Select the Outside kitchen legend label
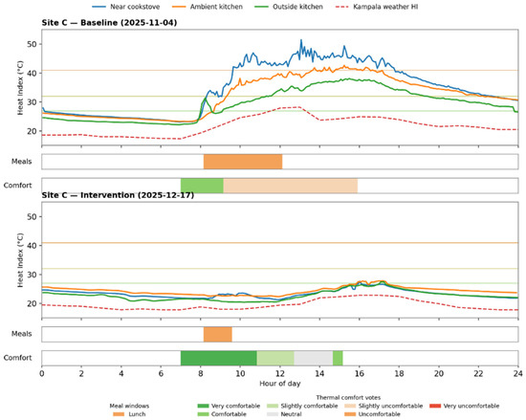 pyautogui.click(x=297, y=7)
